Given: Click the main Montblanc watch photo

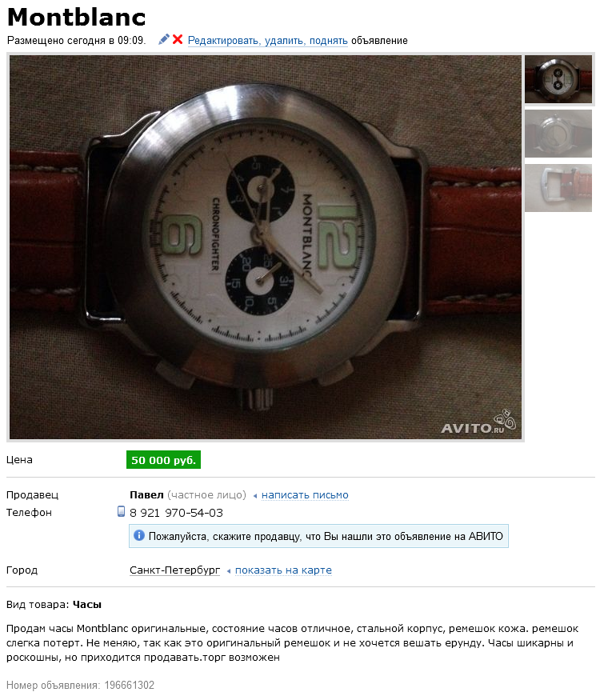Looking at the screenshot, I should (265, 247).
